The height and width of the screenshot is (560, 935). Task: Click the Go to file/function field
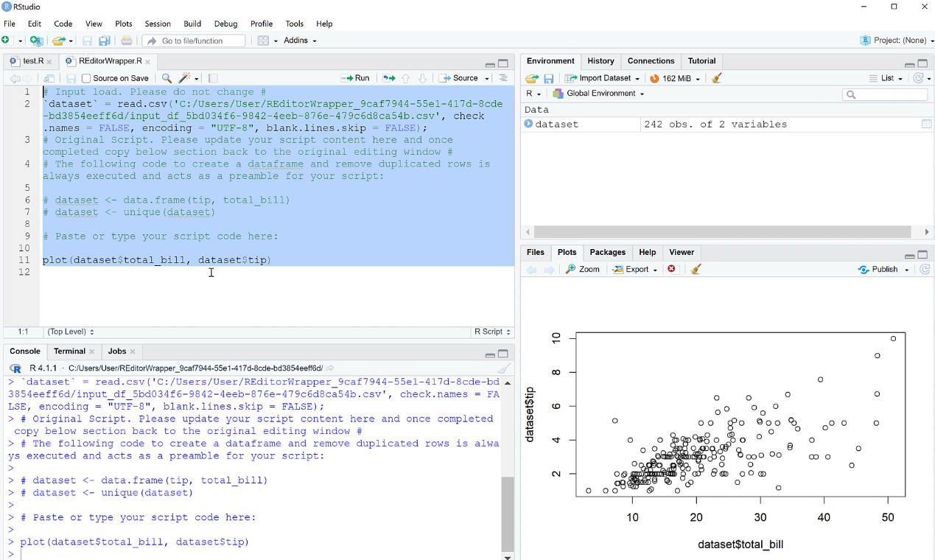(x=194, y=41)
